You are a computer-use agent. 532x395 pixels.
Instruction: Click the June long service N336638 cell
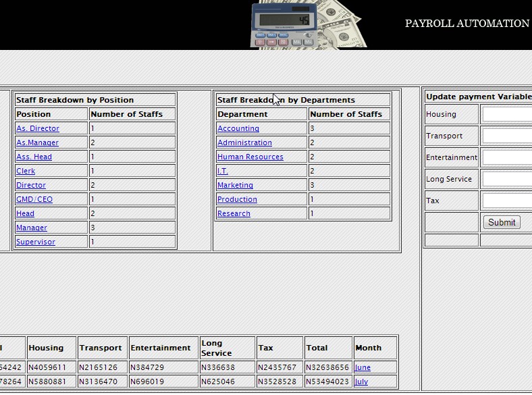[228, 367]
